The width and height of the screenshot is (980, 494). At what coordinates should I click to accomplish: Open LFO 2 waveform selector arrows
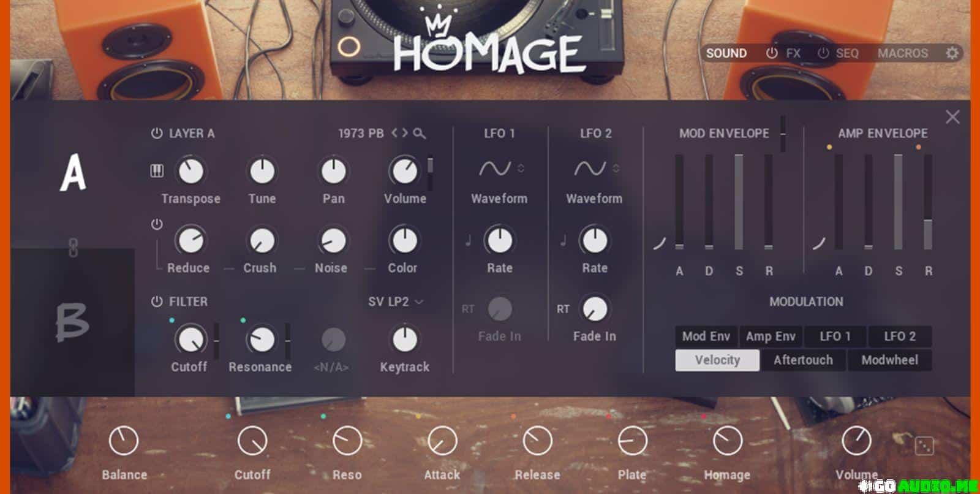point(616,168)
